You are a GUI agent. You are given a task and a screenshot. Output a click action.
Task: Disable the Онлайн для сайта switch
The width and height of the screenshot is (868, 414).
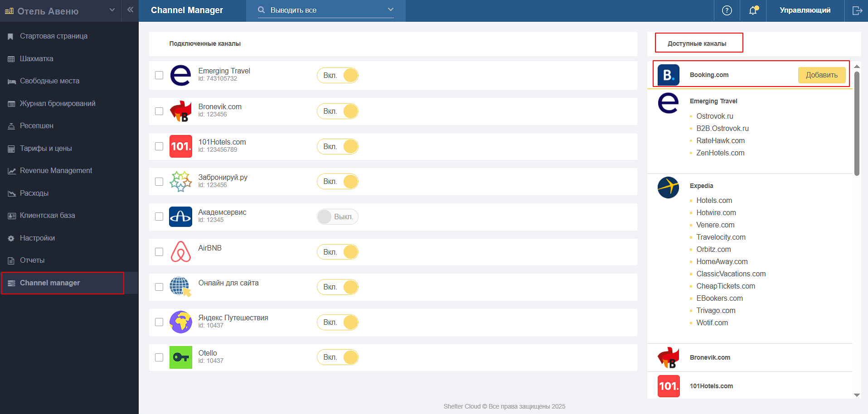[x=338, y=287]
